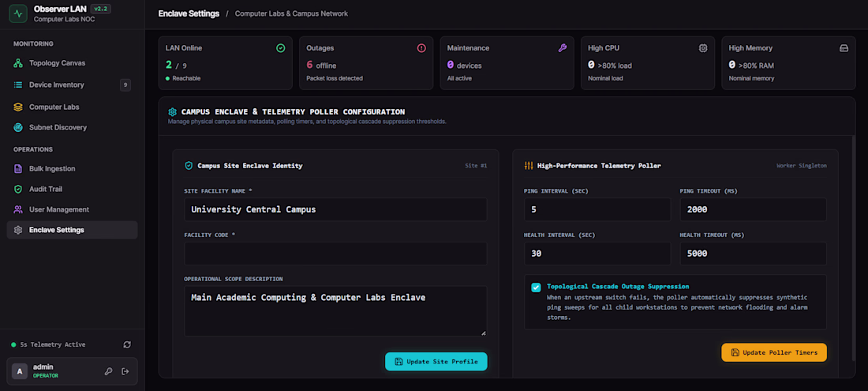Click the Enclave Settings gear icon

(x=18, y=230)
